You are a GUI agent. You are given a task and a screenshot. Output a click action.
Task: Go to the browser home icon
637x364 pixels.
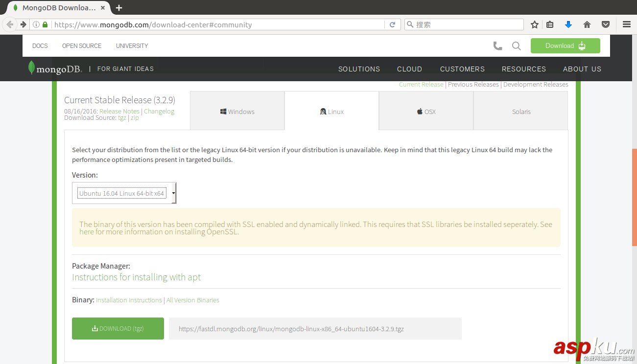587,24
